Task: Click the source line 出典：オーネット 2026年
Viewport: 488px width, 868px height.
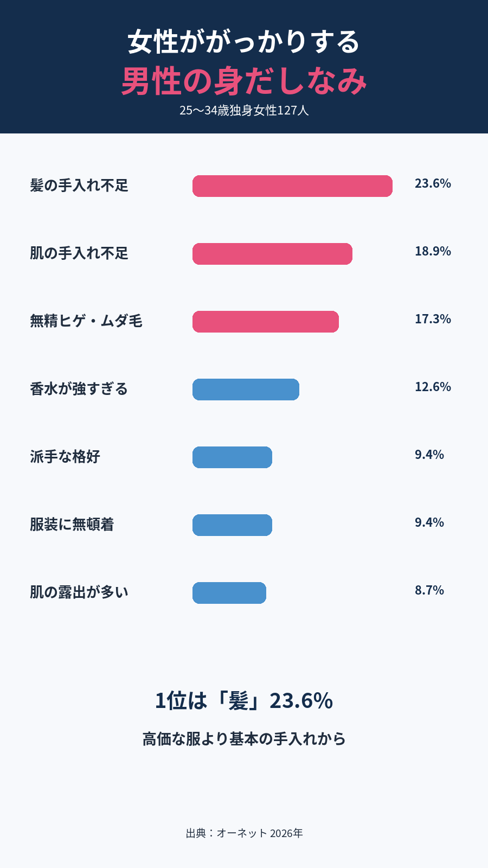Action: click(244, 833)
